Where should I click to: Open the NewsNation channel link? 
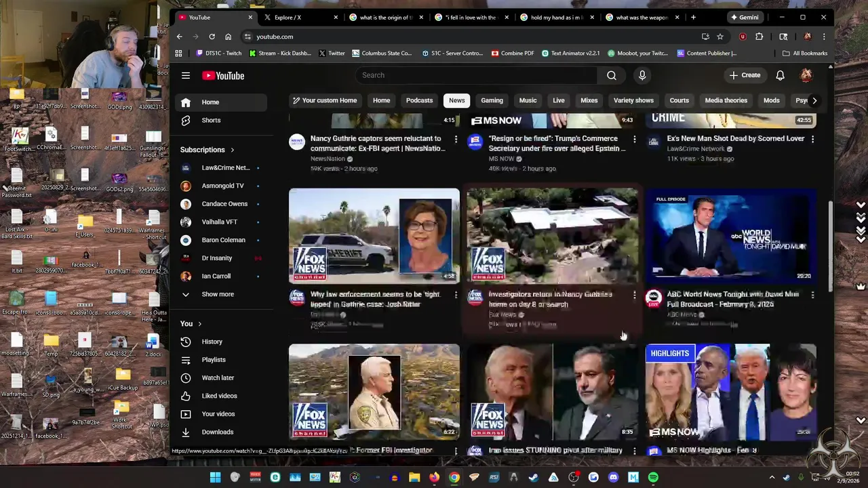tap(328, 159)
